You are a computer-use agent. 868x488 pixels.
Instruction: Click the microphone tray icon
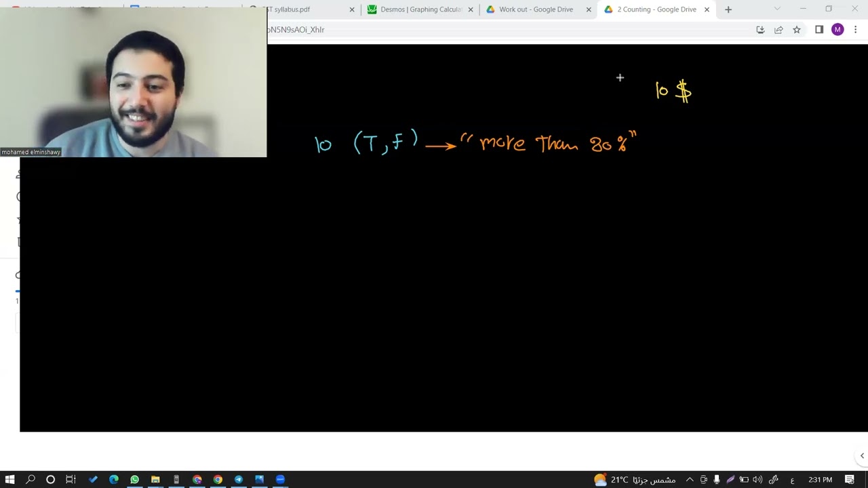[717, 480]
